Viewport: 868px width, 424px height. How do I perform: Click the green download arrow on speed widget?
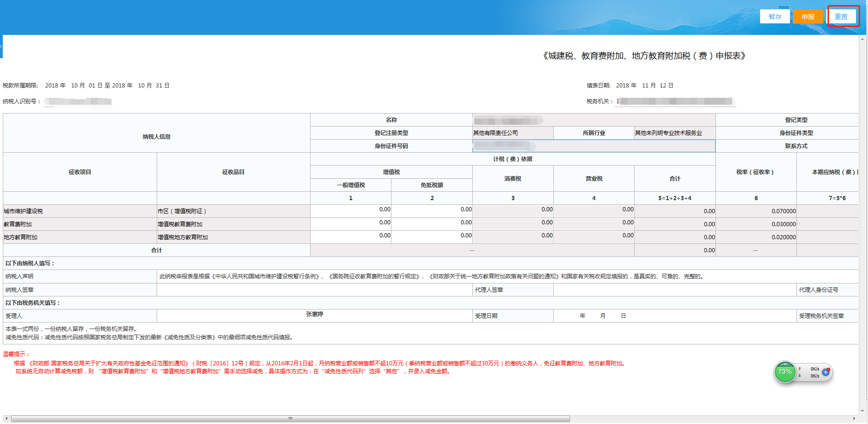pos(800,376)
